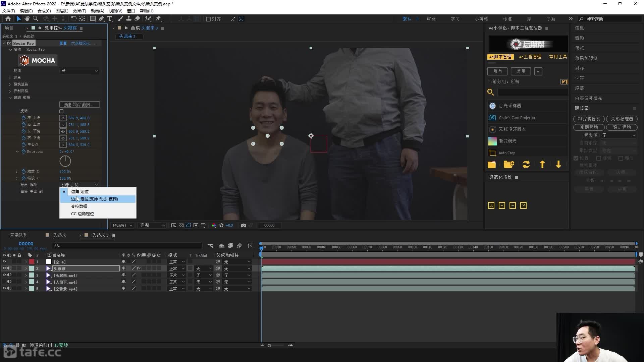Select the Puppet Pin tool
This screenshot has height=362, width=644.
click(158, 19)
